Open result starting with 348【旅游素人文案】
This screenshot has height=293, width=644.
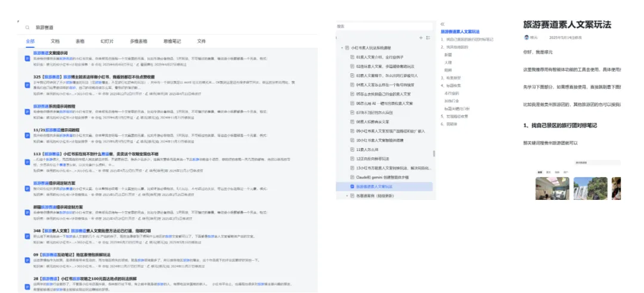tap(92, 230)
